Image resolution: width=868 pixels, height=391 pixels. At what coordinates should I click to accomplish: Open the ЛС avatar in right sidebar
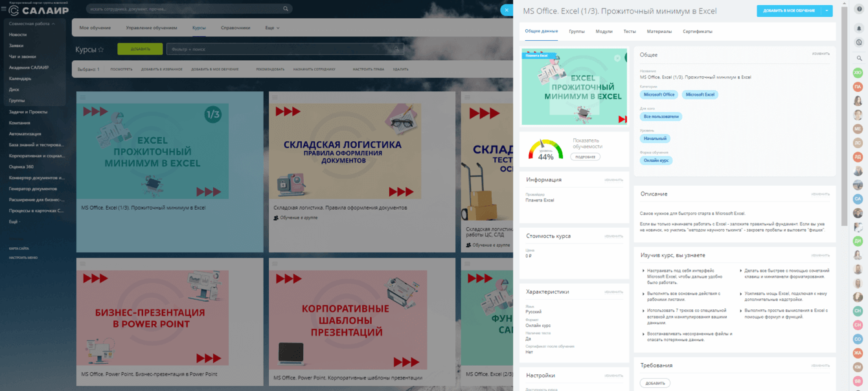(858, 143)
